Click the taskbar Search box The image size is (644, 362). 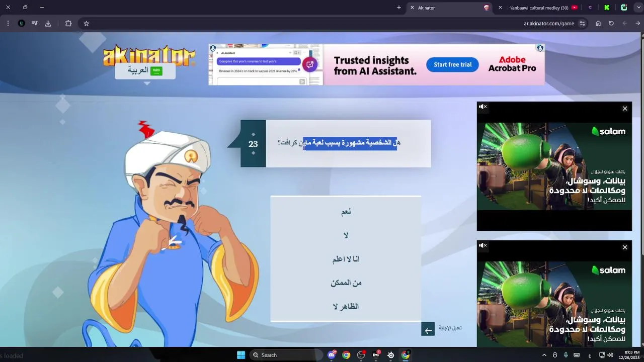285,355
